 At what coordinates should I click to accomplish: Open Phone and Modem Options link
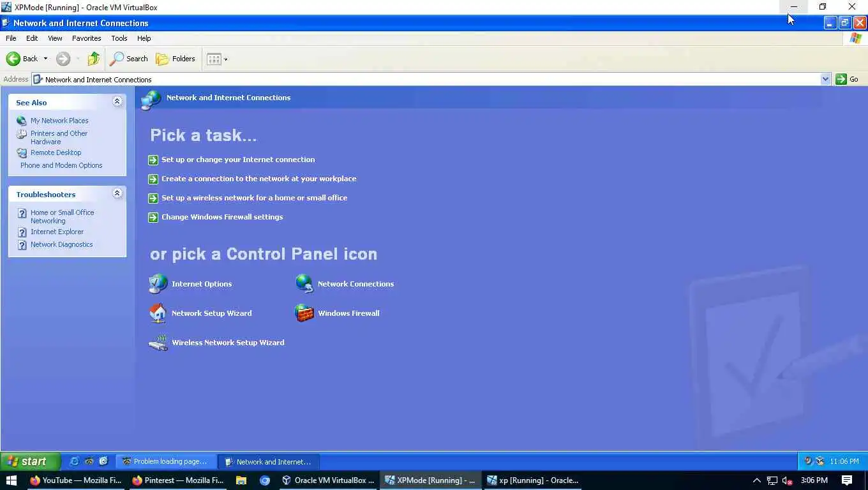point(61,165)
